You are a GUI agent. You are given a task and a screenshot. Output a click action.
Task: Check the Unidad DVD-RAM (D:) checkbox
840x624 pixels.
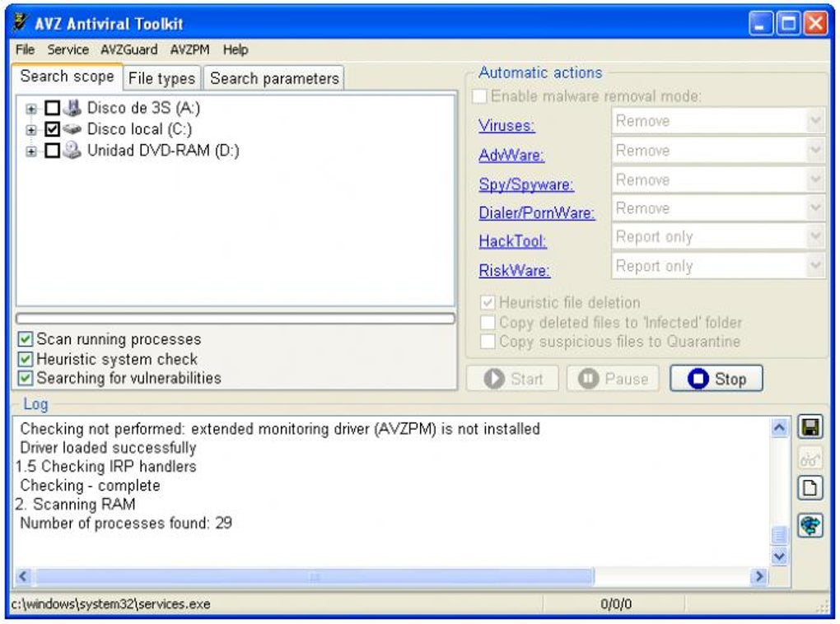[52, 151]
